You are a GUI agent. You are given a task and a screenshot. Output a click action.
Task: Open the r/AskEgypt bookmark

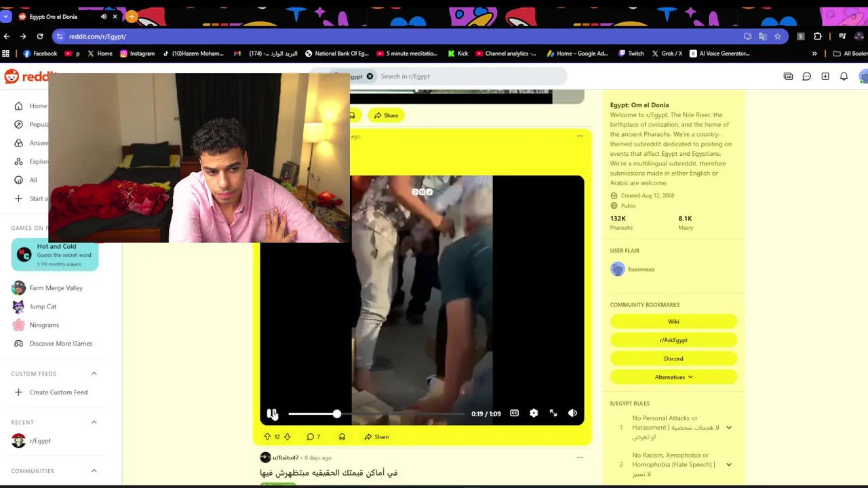(x=673, y=340)
